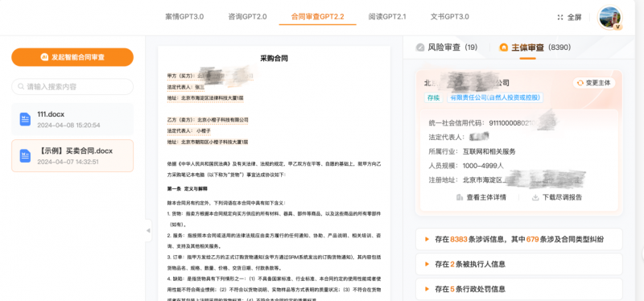Click the 全屏 fullscreen icon
Viewport: 644px width, 301px height.
tap(560, 17)
